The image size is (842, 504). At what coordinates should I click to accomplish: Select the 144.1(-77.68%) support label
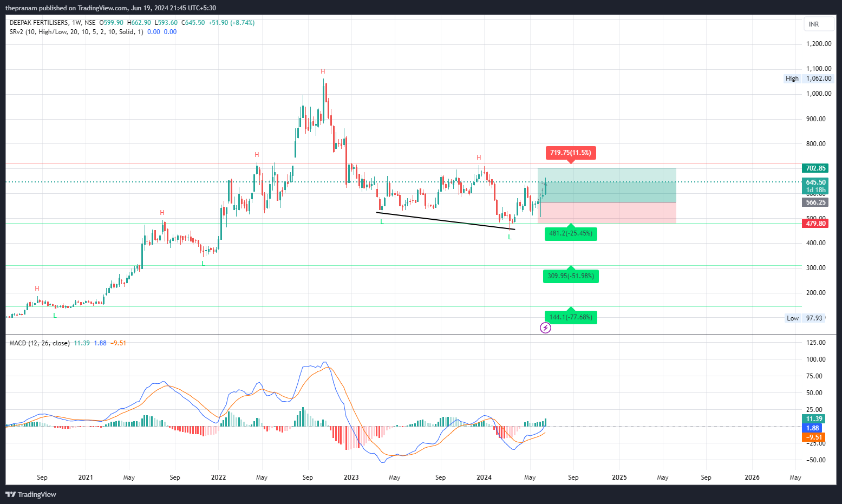click(571, 317)
